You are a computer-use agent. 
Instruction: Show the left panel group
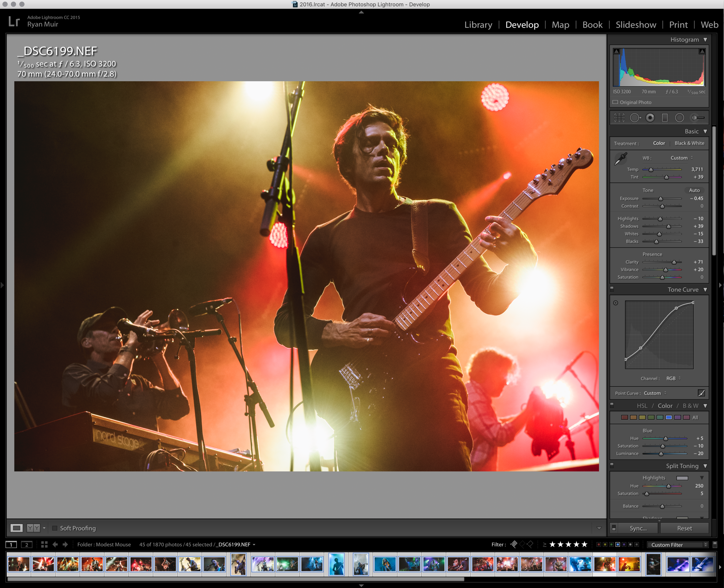tap(2, 285)
